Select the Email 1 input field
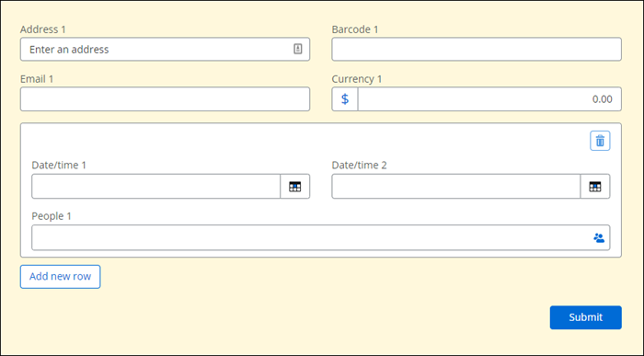The image size is (644, 356). [165, 99]
